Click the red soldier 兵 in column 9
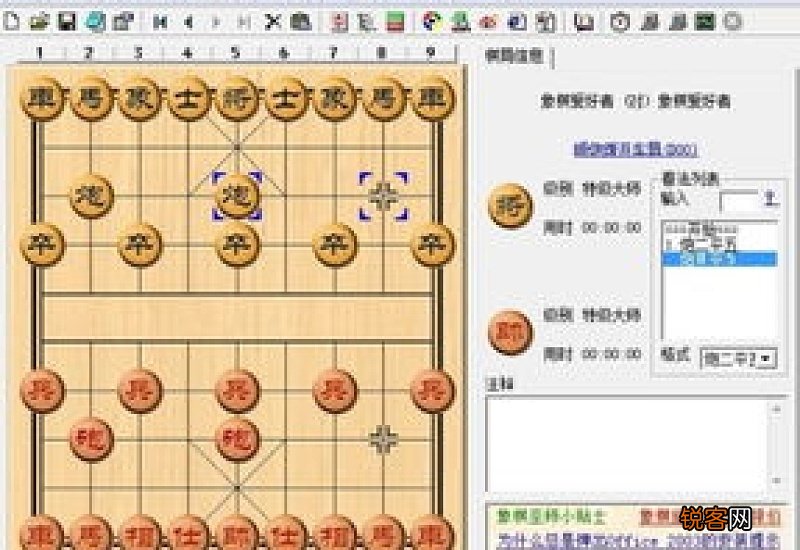Image resolution: width=800 pixels, height=550 pixels. point(433,391)
